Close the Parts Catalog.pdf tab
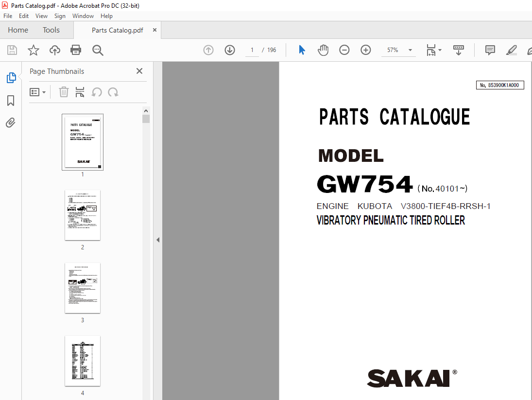The width and height of the screenshot is (532, 400). [x=154, y=30]
